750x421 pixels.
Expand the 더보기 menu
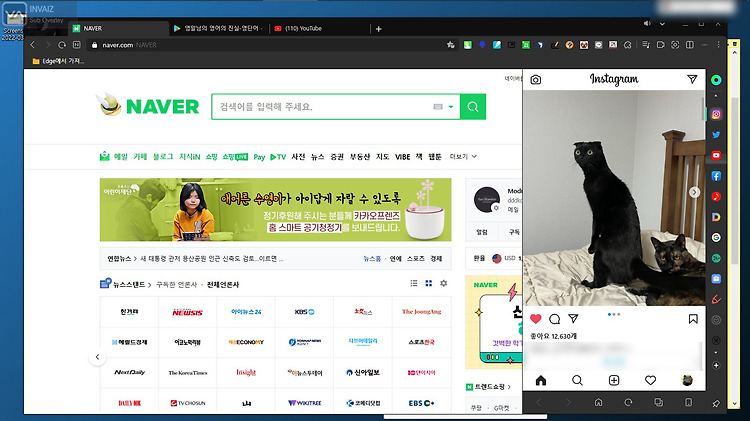pos(463,156)
